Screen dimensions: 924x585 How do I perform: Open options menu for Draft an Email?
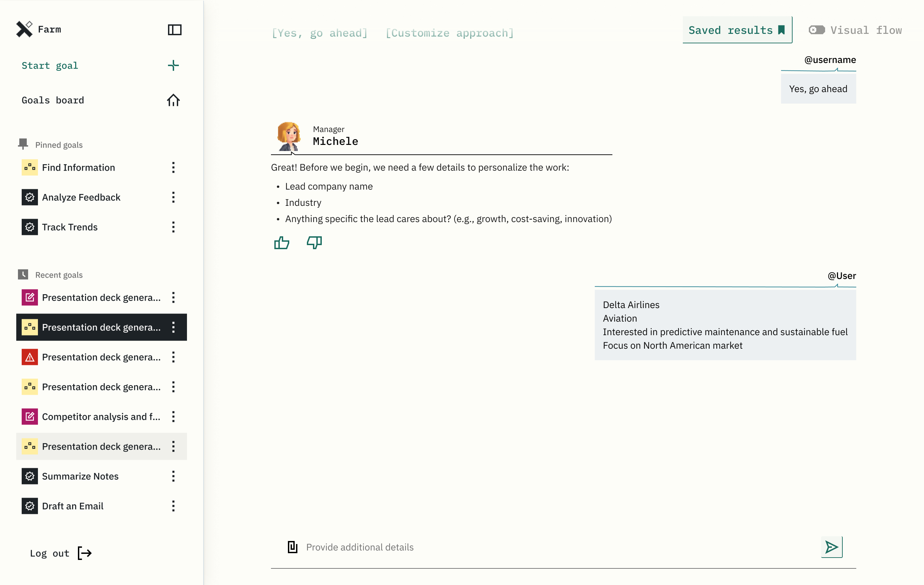[x=173, y=506]
